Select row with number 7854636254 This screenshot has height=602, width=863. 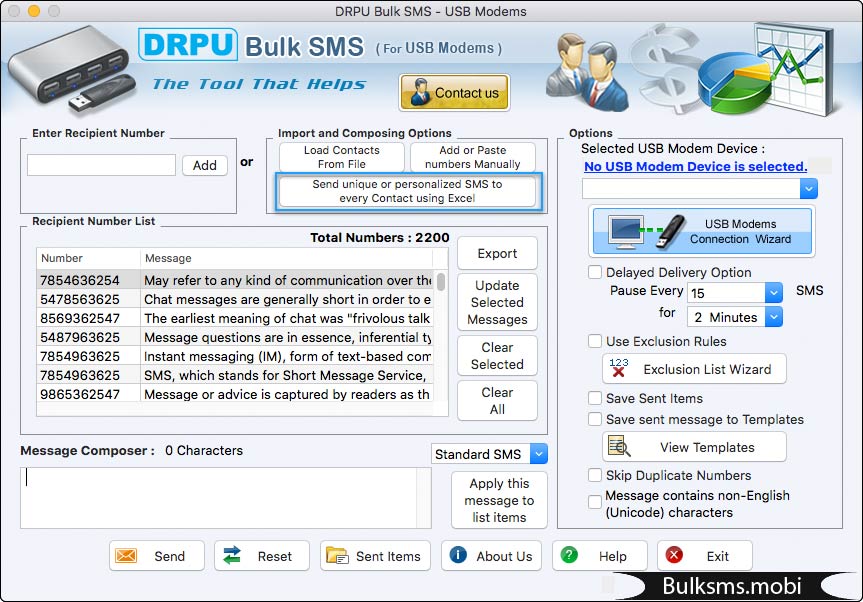tap(236, 280)
